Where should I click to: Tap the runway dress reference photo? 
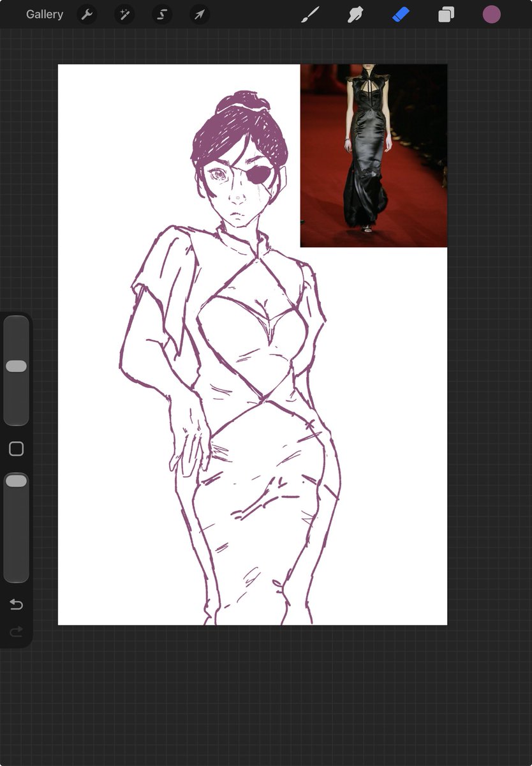click(x=374, y=155)
